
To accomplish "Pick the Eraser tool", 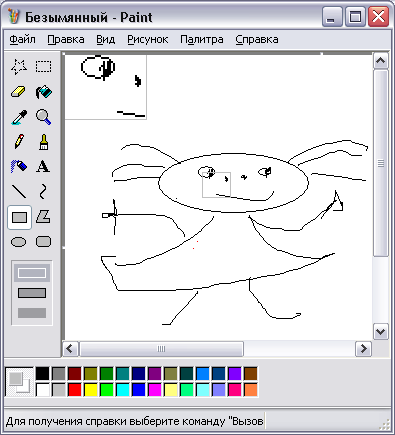I will 19,92.
